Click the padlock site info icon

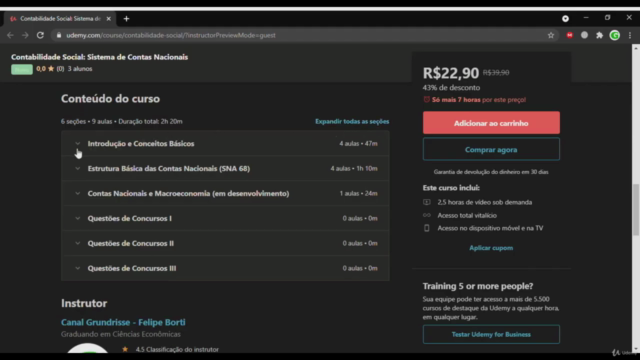click(x=59, y=36)
